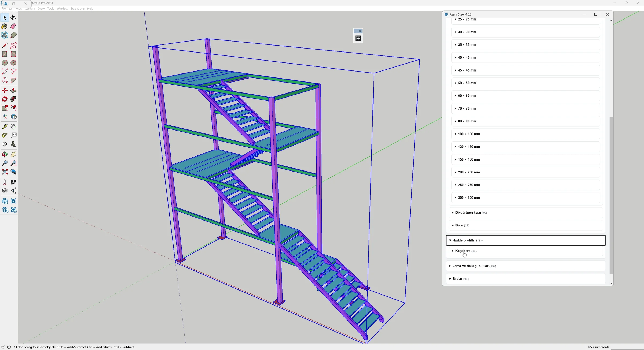Viewport: 644px width, 350px height.
Task: Activate the Scale tool
Action: tap(5, 108)
